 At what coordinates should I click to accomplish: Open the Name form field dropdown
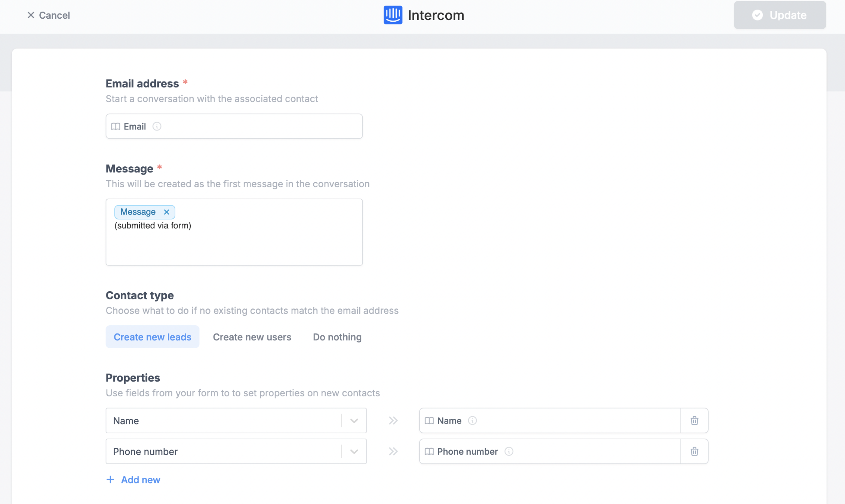point(354,420)
